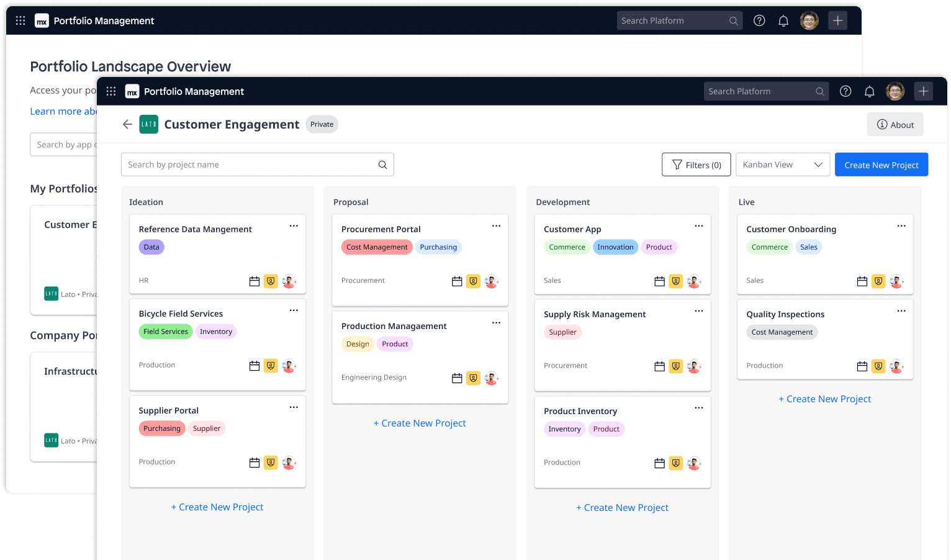
Task: Open the app grid launcher in front window
Action: [111, 91]
